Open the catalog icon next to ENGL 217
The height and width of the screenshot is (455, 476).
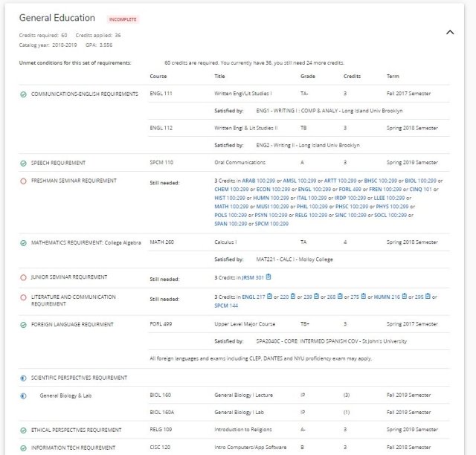[268, 297]
